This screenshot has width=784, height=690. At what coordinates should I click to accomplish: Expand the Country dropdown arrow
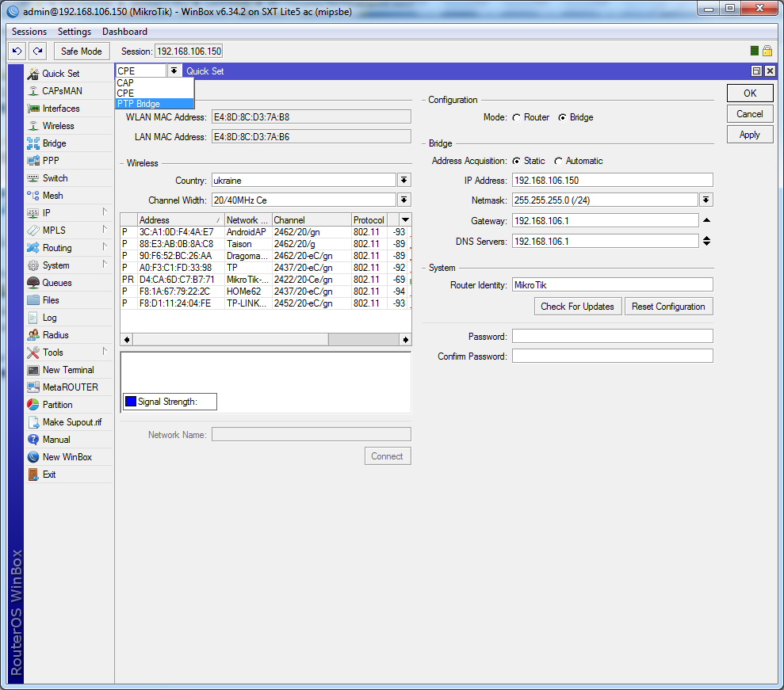[x=403, y=181]
